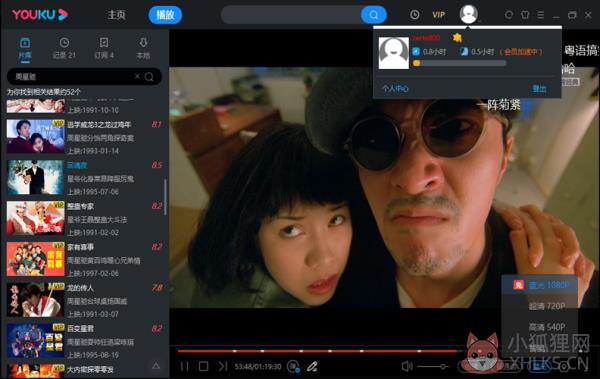Viewport: 600px width, 379px height.
Task: Open the skin (shirt) icon
Action: (x=525, y=15)
